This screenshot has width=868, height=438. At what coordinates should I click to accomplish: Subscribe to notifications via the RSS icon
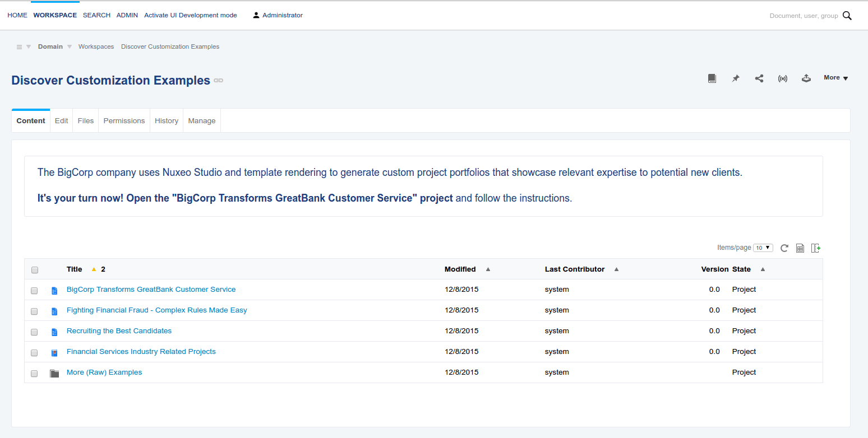pyautogui.click(x=783, y=78)
